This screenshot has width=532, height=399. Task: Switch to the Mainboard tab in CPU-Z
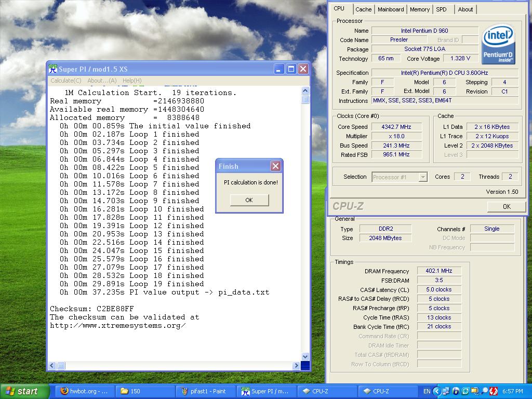click(391, 9)
